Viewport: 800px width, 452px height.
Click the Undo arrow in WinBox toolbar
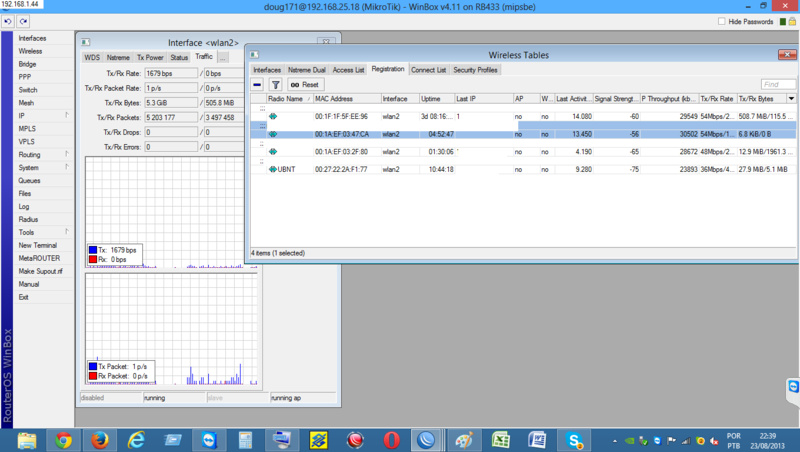(x=8, y=21)
